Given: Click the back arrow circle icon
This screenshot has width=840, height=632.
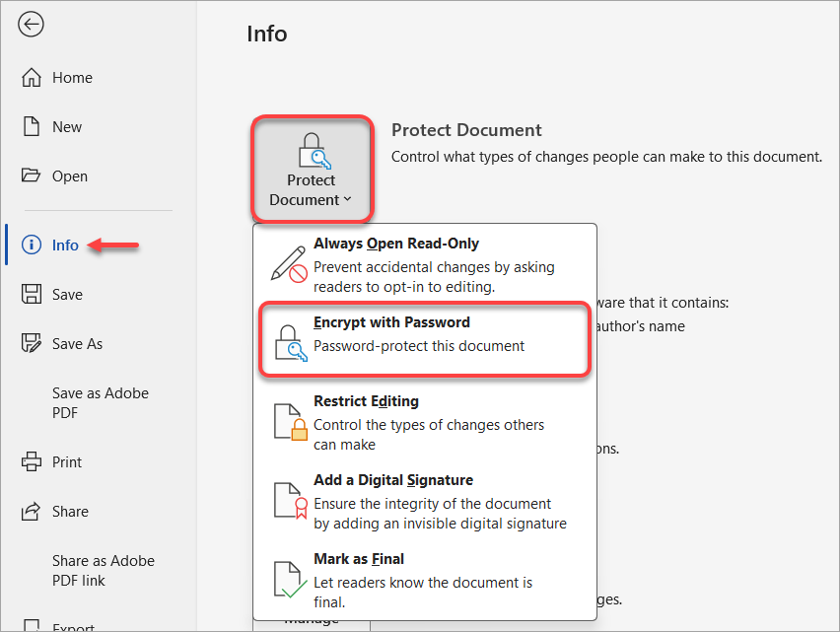Looking at the screenshot, I should click(32, 25).
